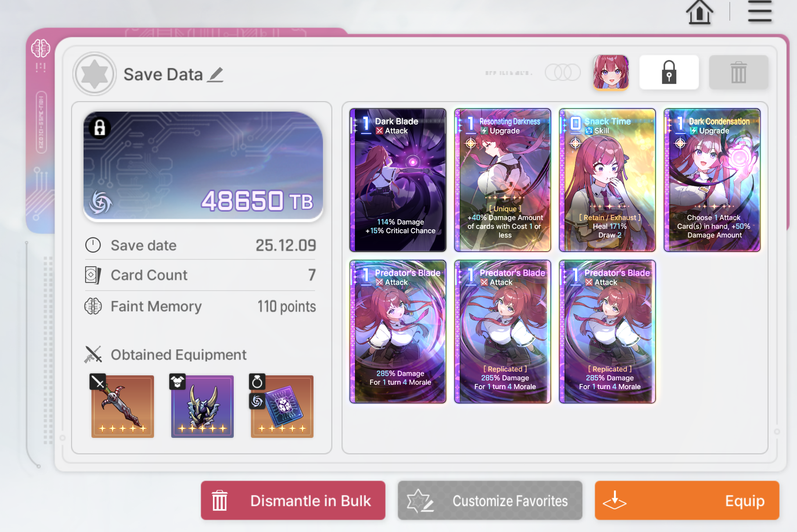Click the orange Equip button

click(x=687, y=500)
